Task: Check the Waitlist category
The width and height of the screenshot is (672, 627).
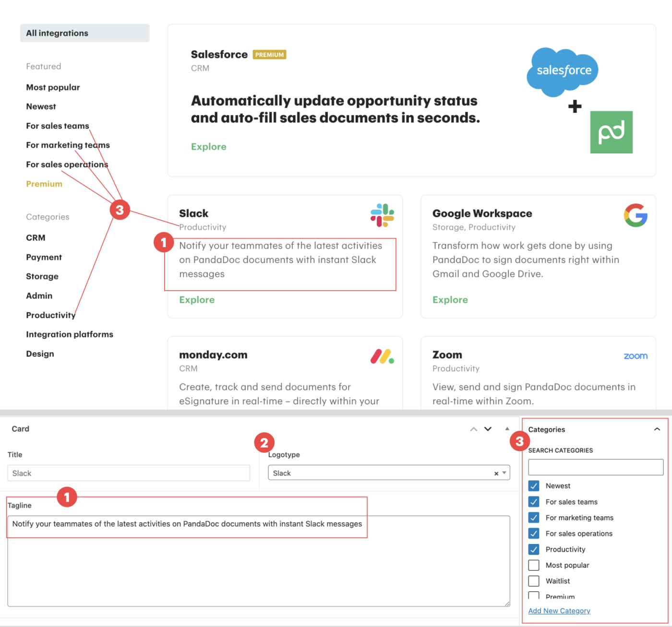Action: click(534, 581)
